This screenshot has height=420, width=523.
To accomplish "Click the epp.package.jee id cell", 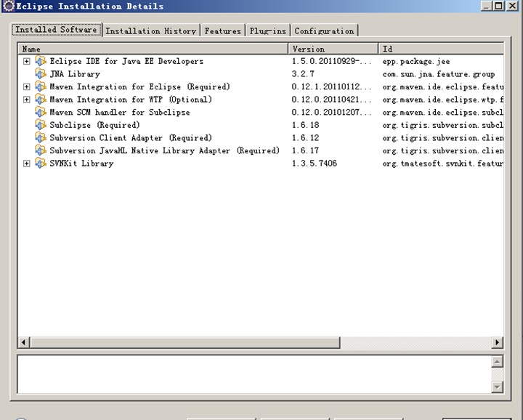I will click(416, 61).
